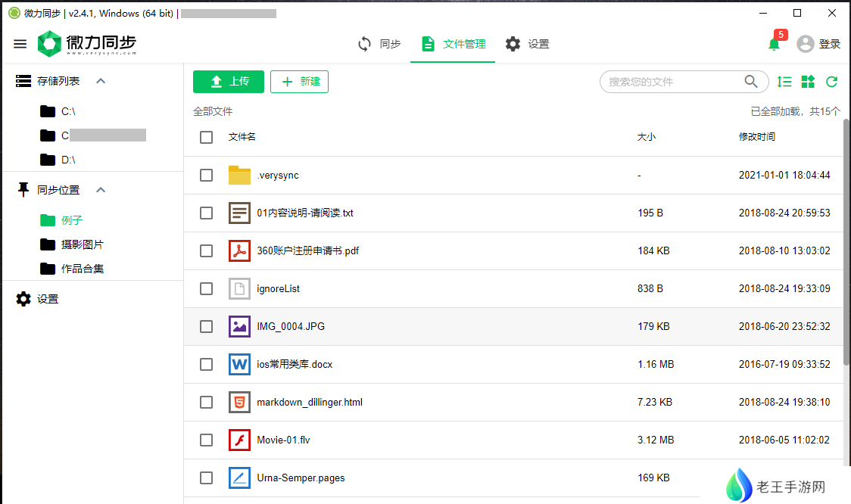Open the 设置 tab in top bar
851x504 pixels.
[x=528, y=44]
